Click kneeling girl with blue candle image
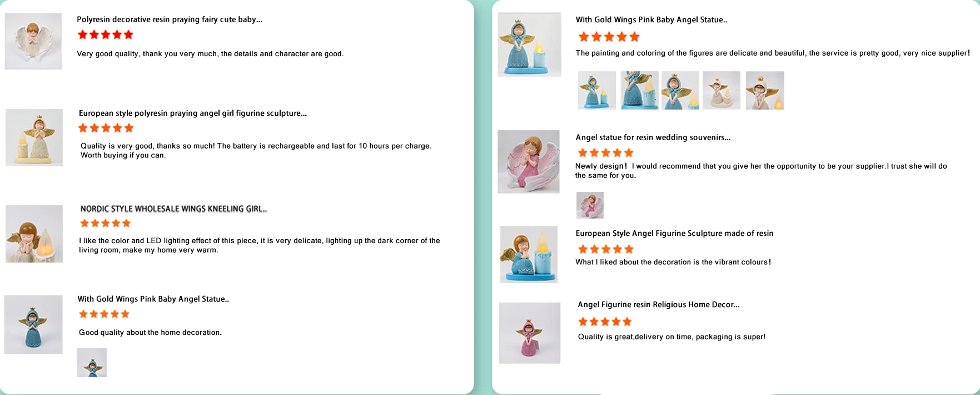Viewport: 980px width, 395px height. pos(529,254)
